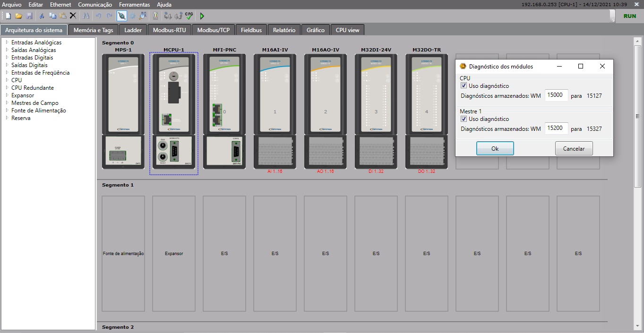
Task: Click the highlighted connection plug icon
Action: 122,16
